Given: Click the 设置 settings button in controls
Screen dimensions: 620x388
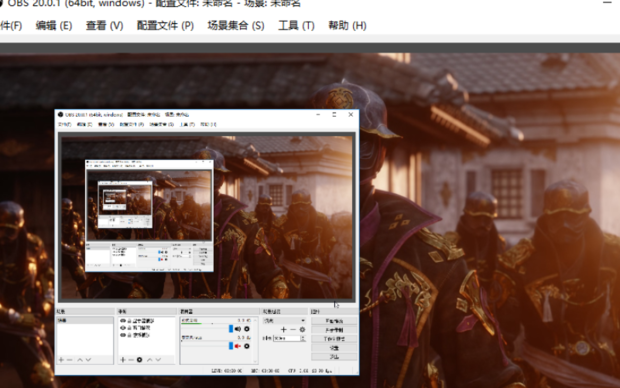Looking at the screenshot, I should click(334, 348).
